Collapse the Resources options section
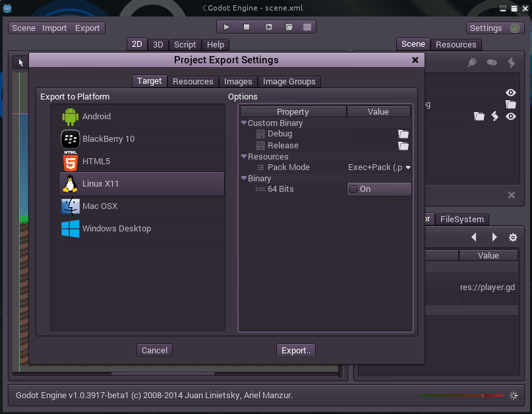The width and height of the screenshot is (532, 414). (x=244, y=156)
